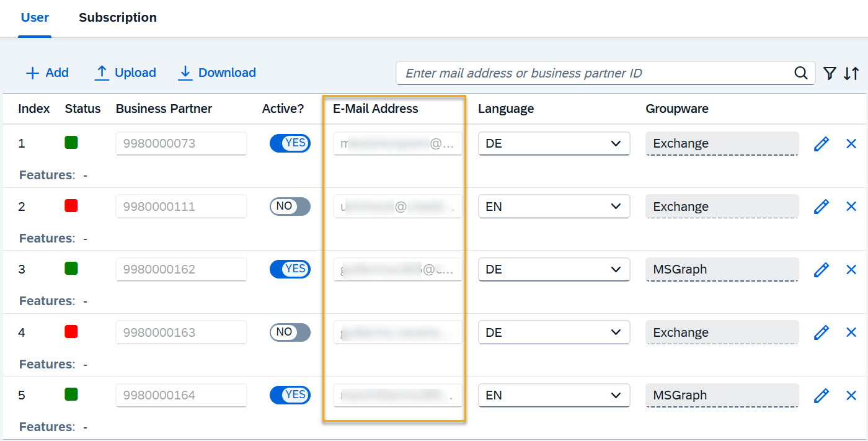The height and width of the screenshot is (441, 868).
Task: Enable Active switch for partner 9980000111
Action: (290, 207)
